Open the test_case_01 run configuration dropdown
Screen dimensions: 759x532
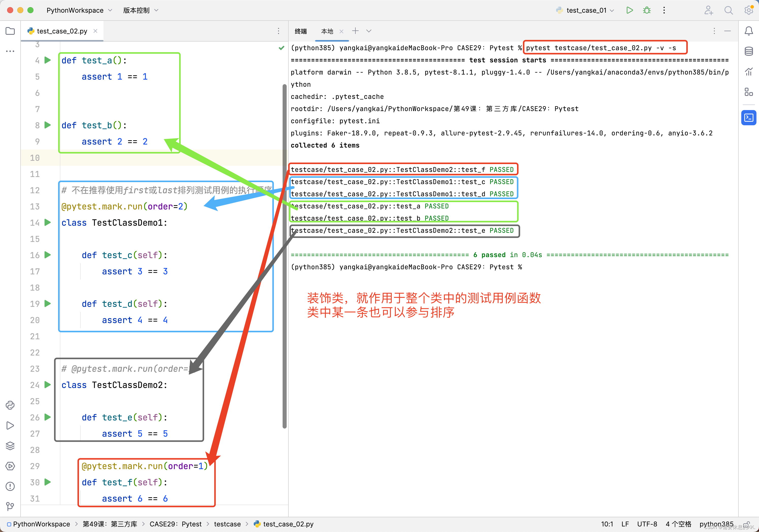coord(585,10)
